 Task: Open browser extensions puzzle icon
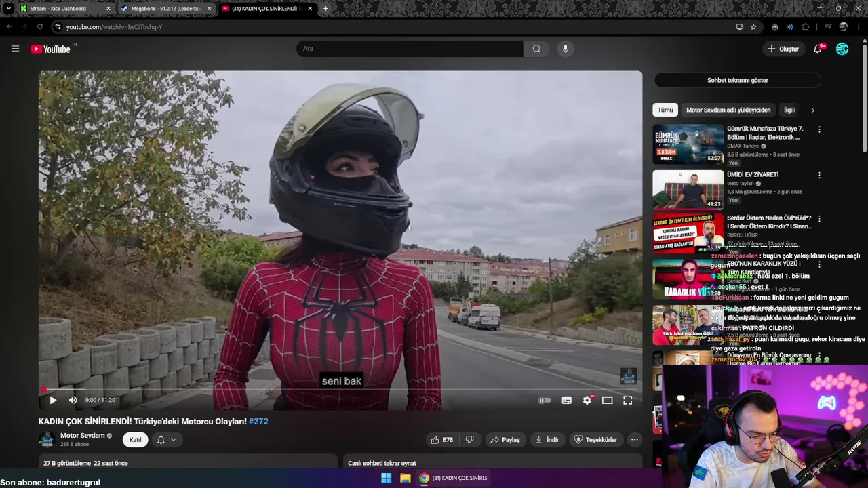806,27
